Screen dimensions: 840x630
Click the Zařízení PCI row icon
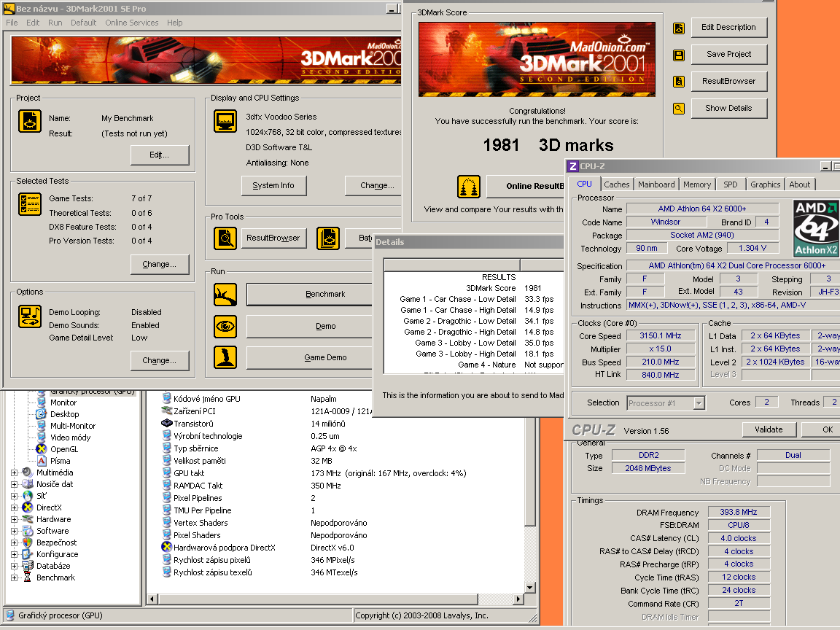(x=166, y=411)
